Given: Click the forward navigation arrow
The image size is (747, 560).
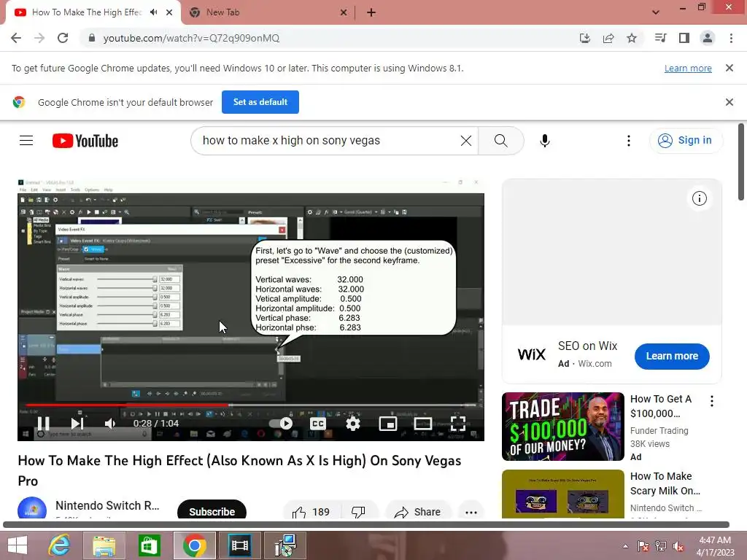Looking at the screenshot, I should [x=39, y=38].
